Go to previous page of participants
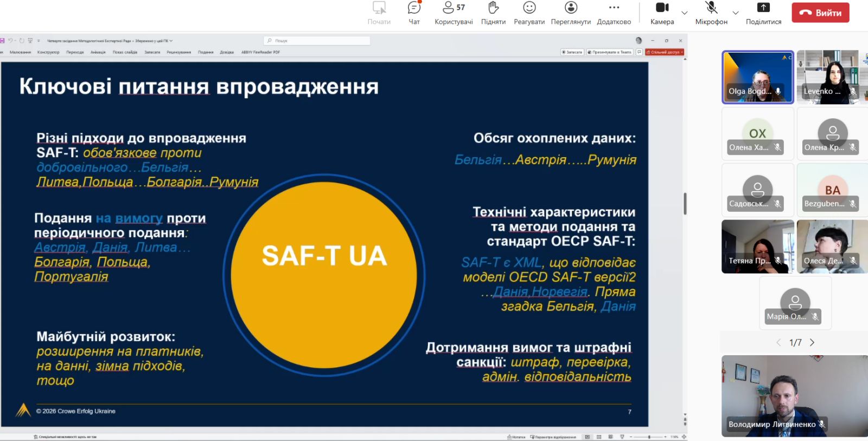This screenshot has width=868, height=441. (x=778, y=343)
